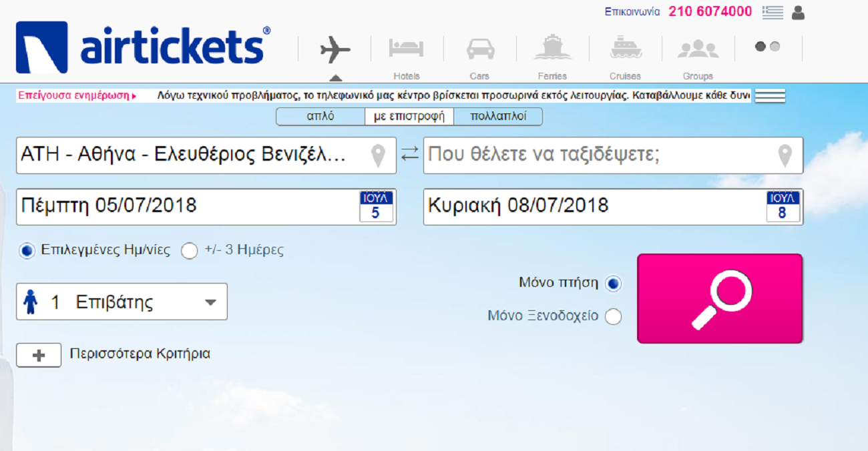Switch to the πολλαπλοί multi-city tab

[498, 116]
